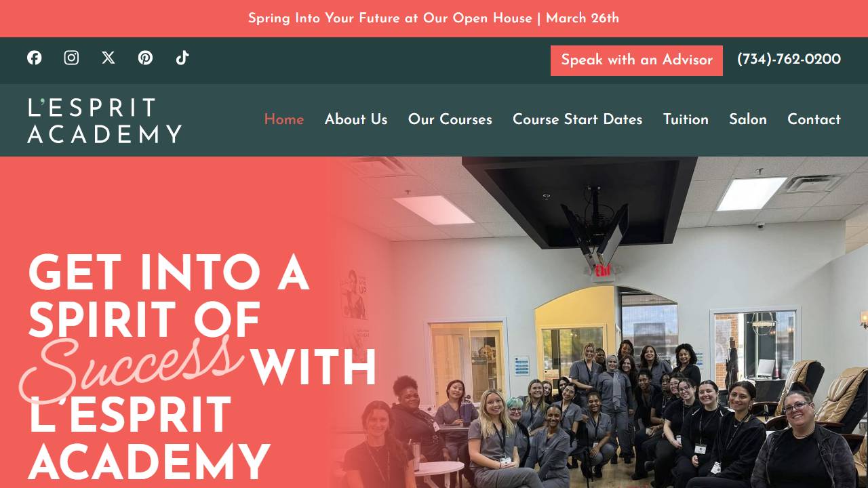868x488 pixels.
Task: Open the Pinterest social icon
Action: [x=145, y=58]
